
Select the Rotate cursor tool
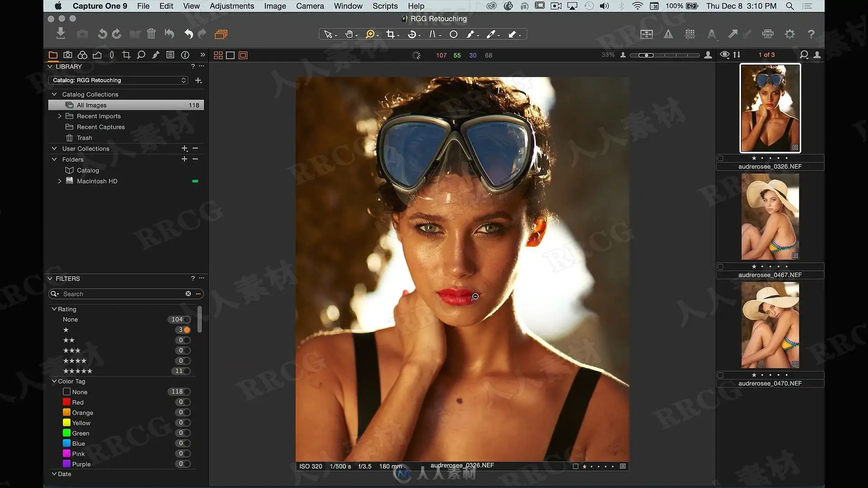[411, 34]
